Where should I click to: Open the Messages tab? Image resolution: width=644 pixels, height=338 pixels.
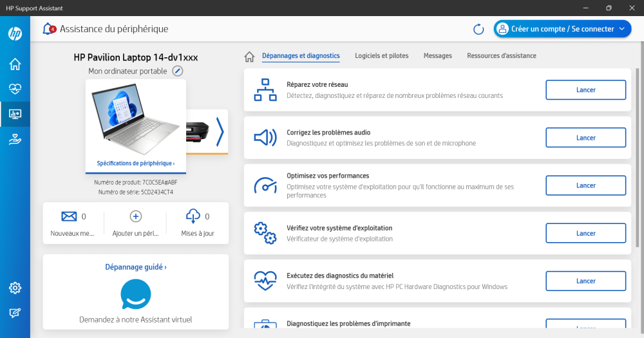437,56
